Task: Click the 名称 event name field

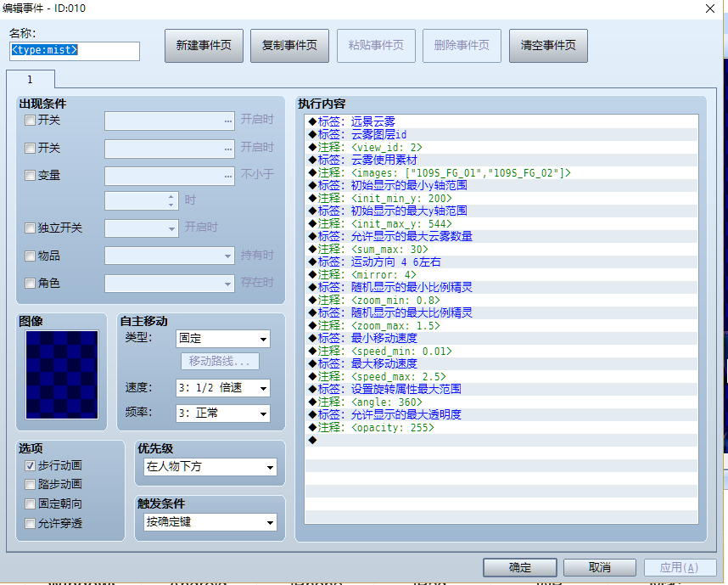Action: [75, 51]
